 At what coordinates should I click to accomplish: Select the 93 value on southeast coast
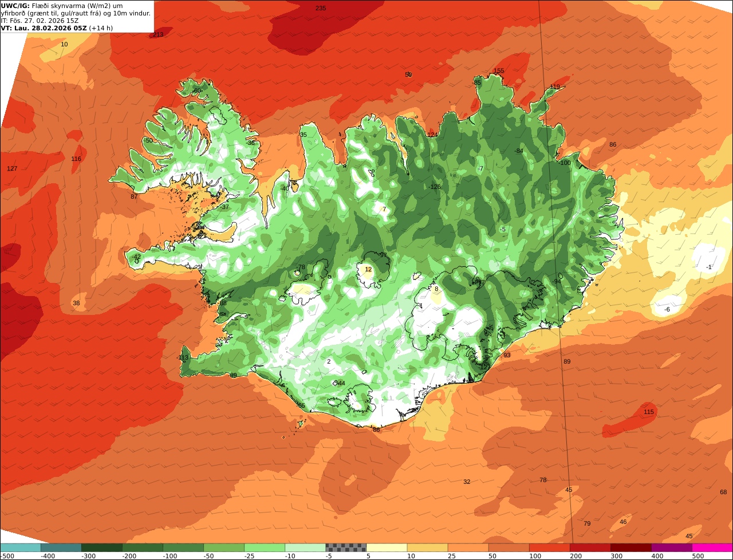point(507,355)
